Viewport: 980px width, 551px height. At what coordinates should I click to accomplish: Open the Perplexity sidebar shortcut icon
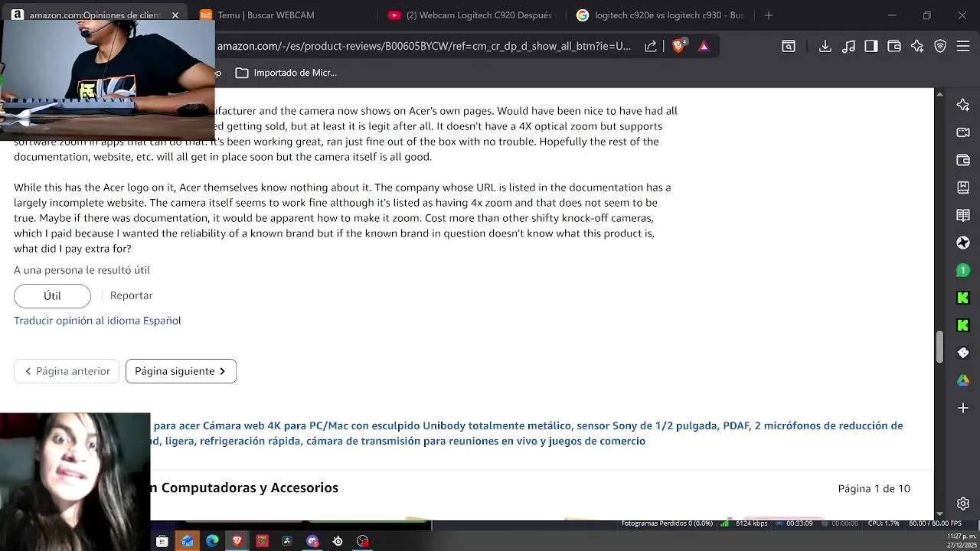[x=963, y=243]
